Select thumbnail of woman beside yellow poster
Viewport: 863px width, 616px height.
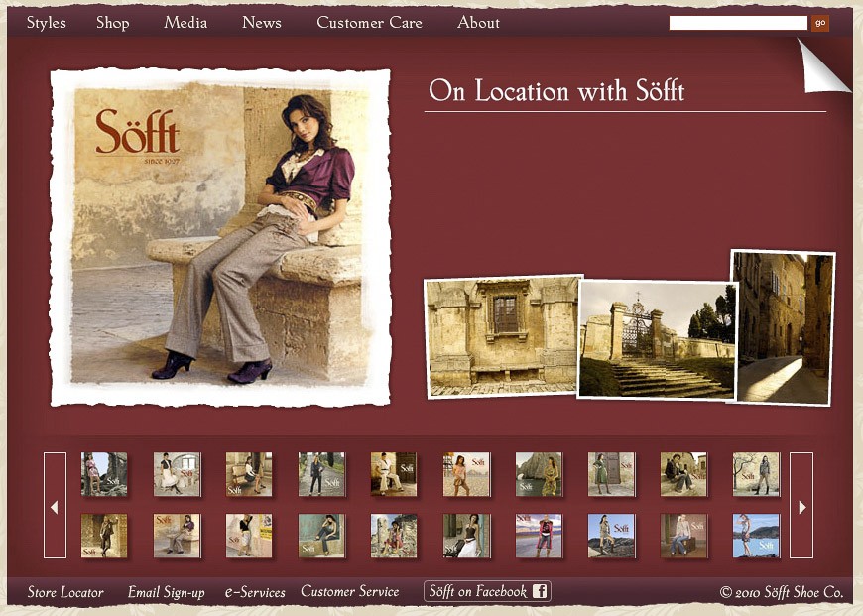[249, 536]
